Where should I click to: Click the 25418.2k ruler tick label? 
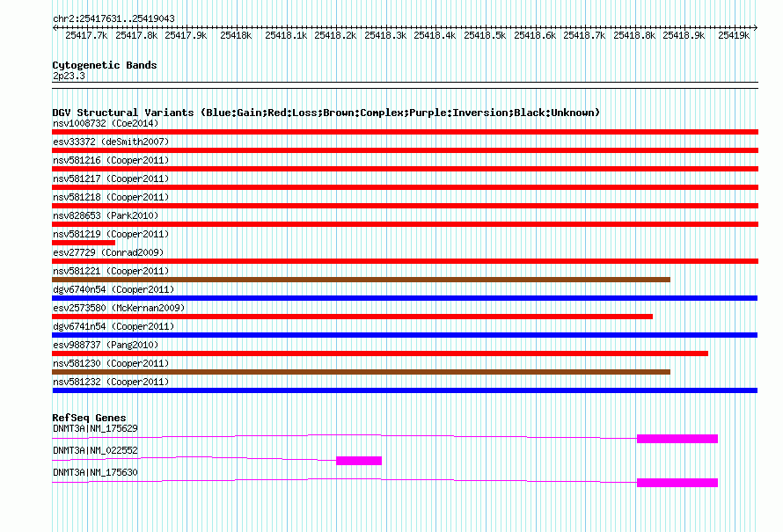pyautogui.click(x=335, y=35)
